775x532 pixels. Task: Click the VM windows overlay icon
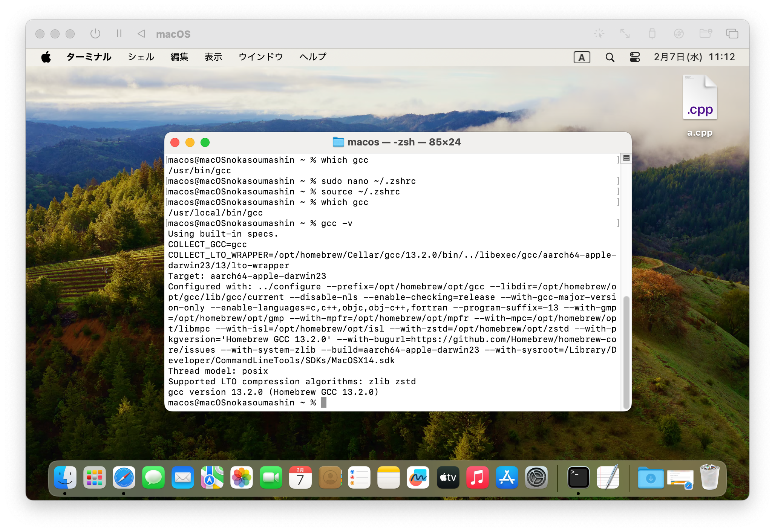pos(732,34)
